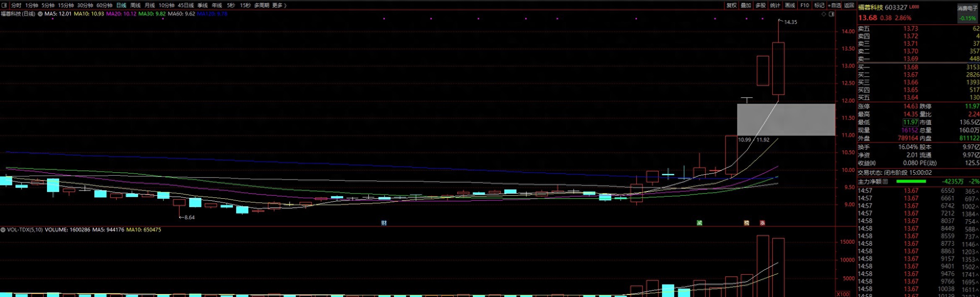This screenshot has height=297, width=980.
Task: Click the 返回 back button
Action: (849, 5)
